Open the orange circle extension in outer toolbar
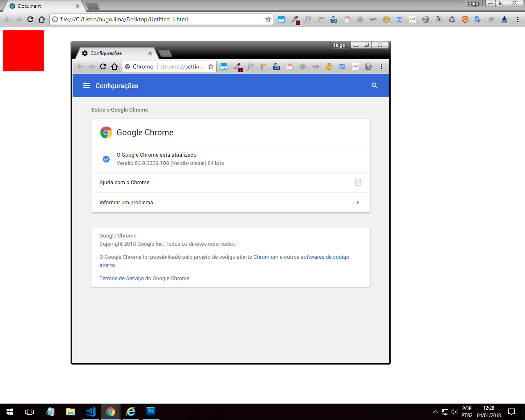525x420 pixels. point(465,19)
